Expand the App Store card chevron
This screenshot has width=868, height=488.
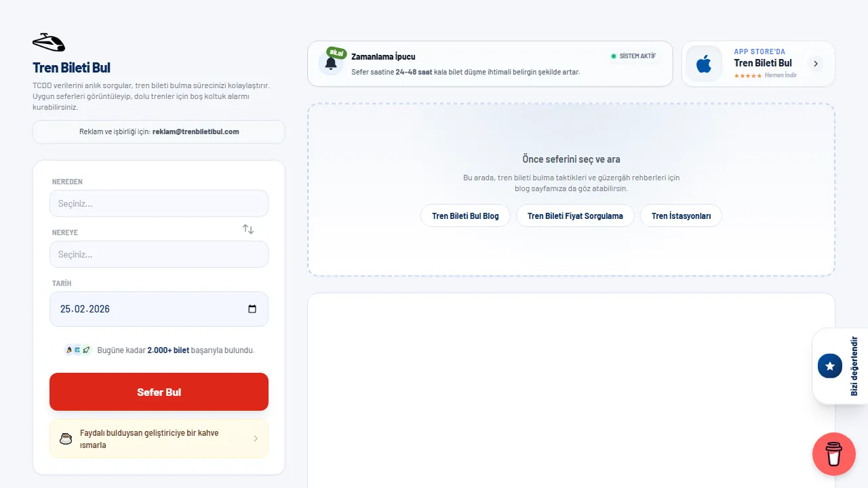click(x=816, y=63)
